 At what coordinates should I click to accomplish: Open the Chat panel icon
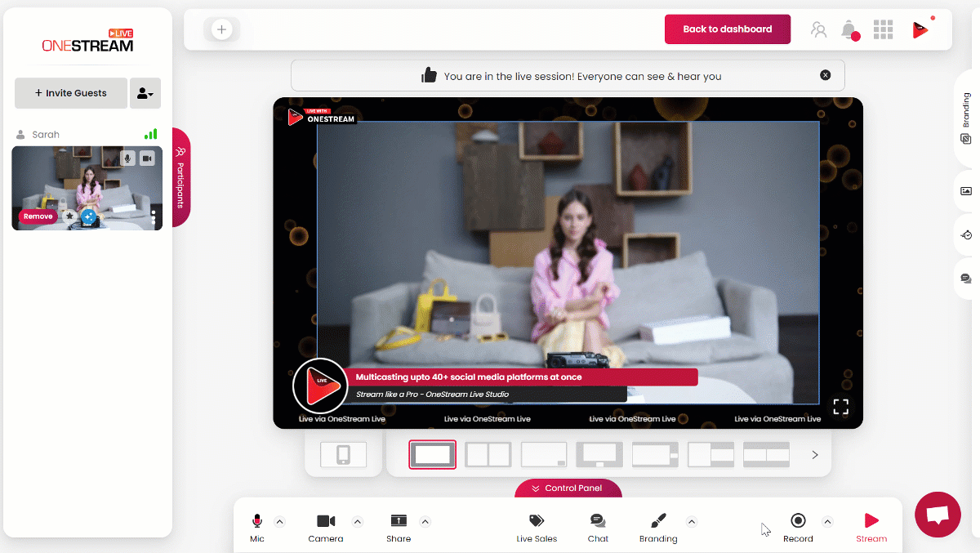598,521
